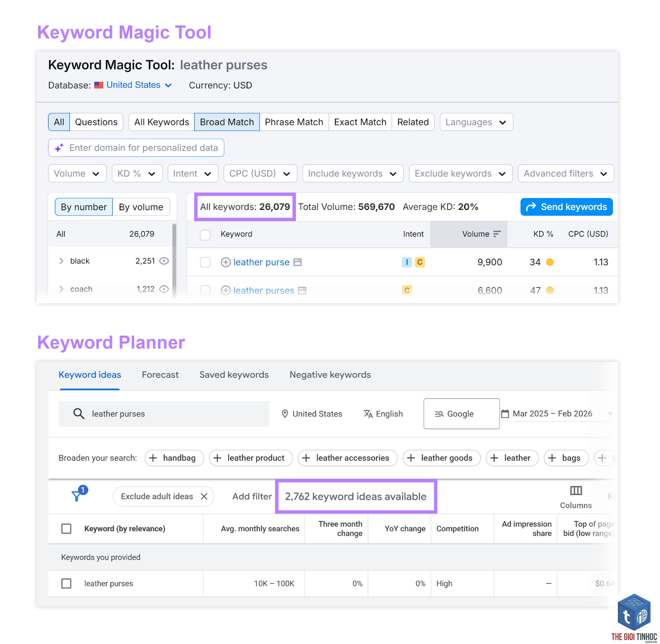
Task: Click the location pin icon beside United States
Action: [285, 414]
